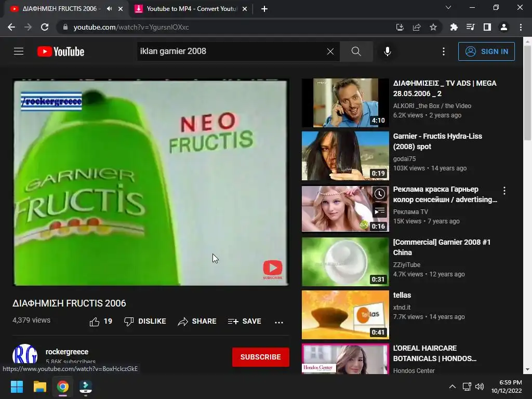Click the SIGN IN button

pos(486,51)
